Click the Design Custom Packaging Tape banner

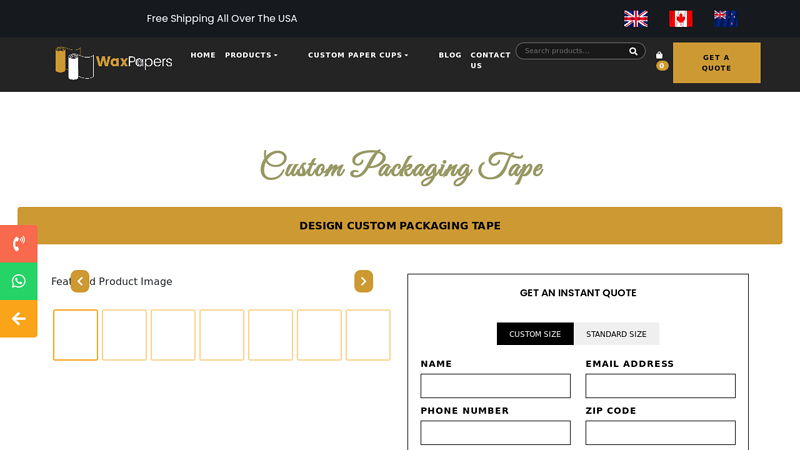(400, 226)
